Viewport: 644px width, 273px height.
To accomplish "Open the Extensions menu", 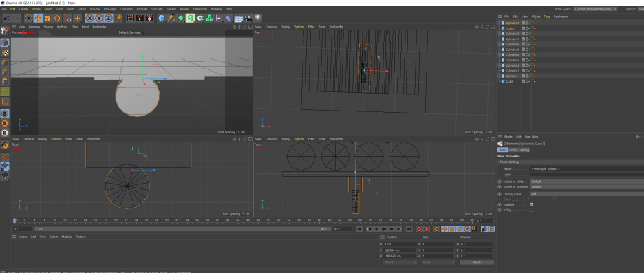I will coord(200,9).
